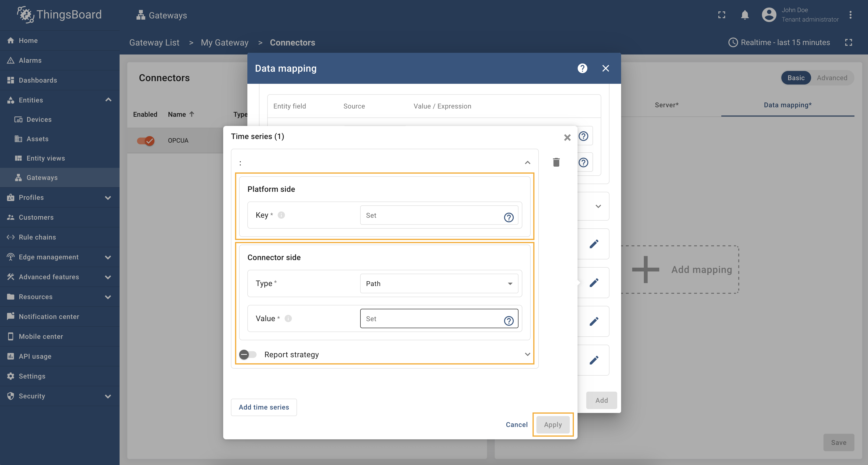This screenshot has width=868, height=465.
Task: Click Data mapping dialog help icon
Action: (x=582, y=69)
